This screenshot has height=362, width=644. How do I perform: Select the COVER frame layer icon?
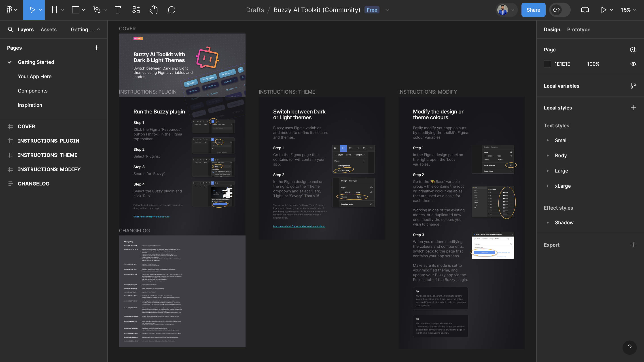click(x=11, y=126)
